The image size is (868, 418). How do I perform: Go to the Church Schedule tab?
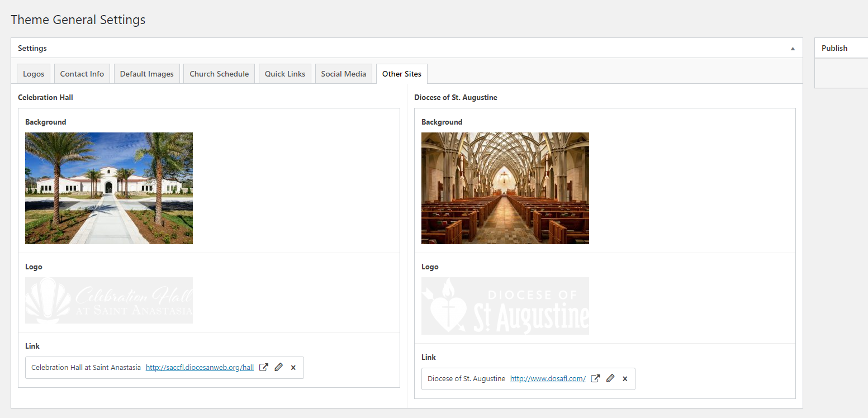coord(219,74)
